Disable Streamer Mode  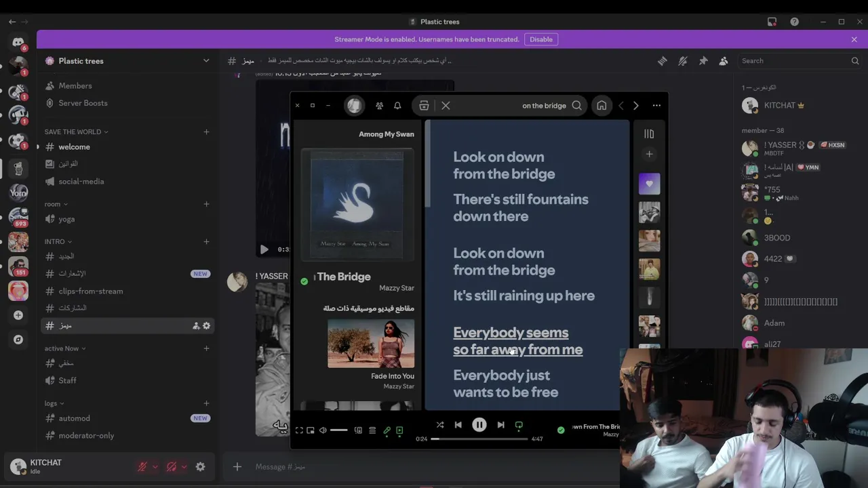click(x=541, y=39)
